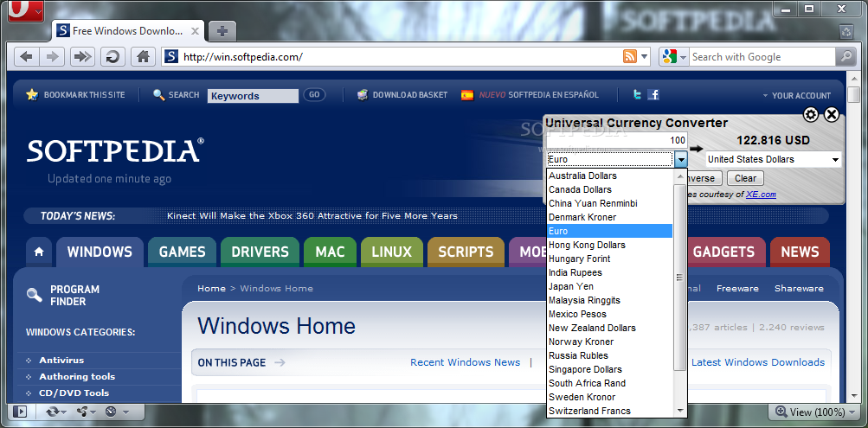Switch to the Mac tab
The height and width of the screenshot is (428, 868).
[x=330, y=252]
